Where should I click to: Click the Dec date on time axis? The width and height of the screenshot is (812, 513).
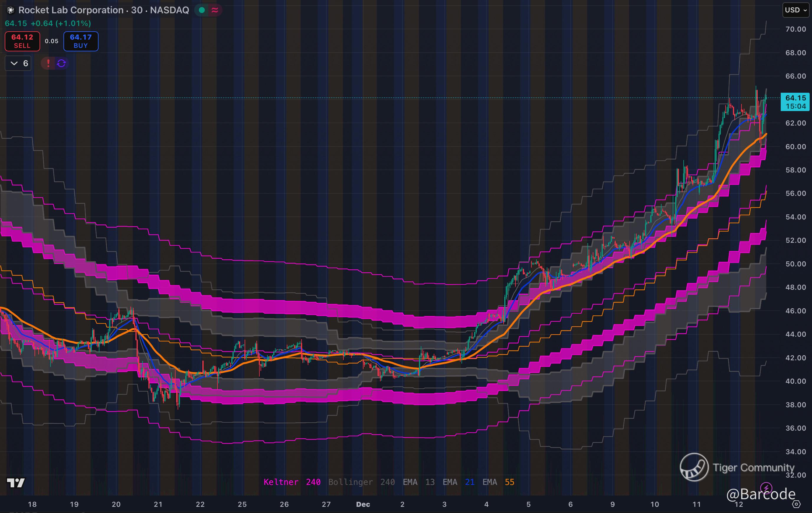[363, 504]
